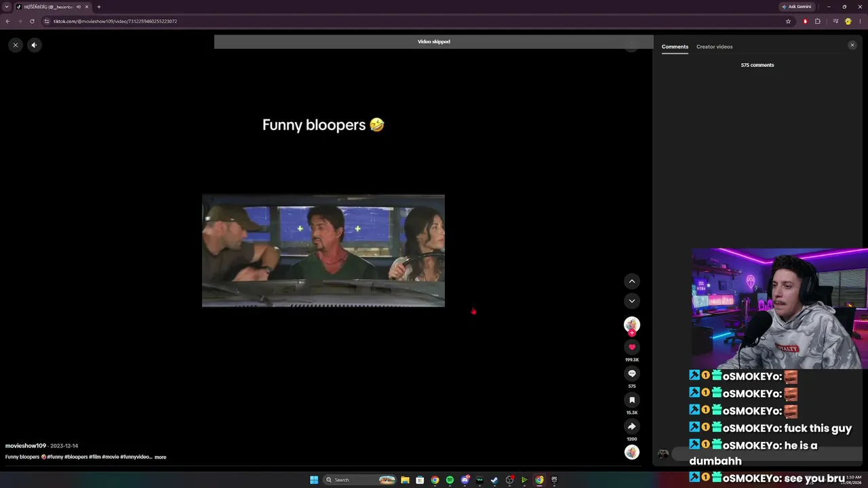Open Spotify from the taskbar

pyautogui.click(x=450, y=480)
